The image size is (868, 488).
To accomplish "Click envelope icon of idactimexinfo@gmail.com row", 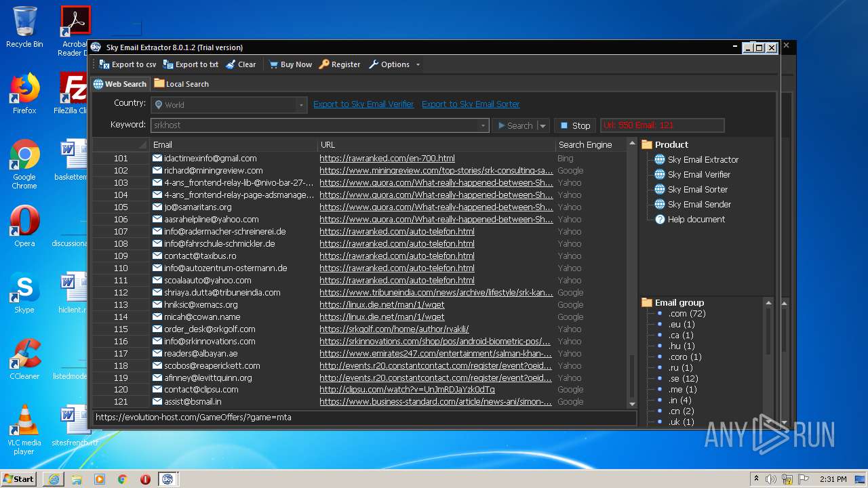I will click(157, 158).
